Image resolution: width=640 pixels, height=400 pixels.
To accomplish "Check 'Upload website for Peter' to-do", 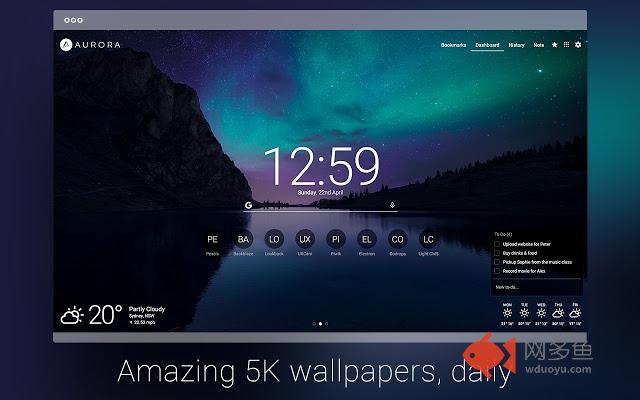I will [x=497, y=244].
